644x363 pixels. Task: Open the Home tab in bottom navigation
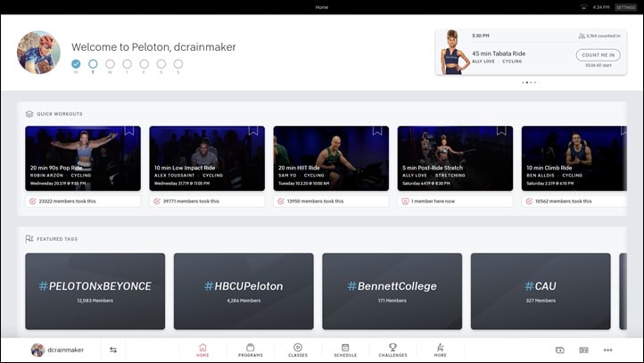(202, 350)
